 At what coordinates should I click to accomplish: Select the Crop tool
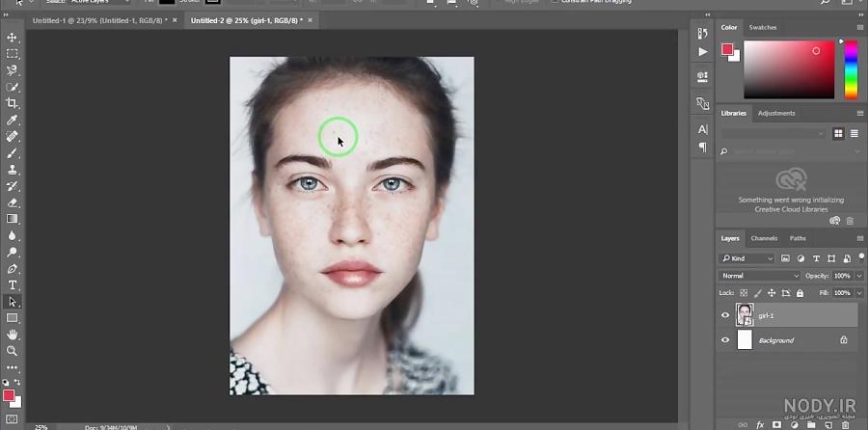tap(12, 103)
